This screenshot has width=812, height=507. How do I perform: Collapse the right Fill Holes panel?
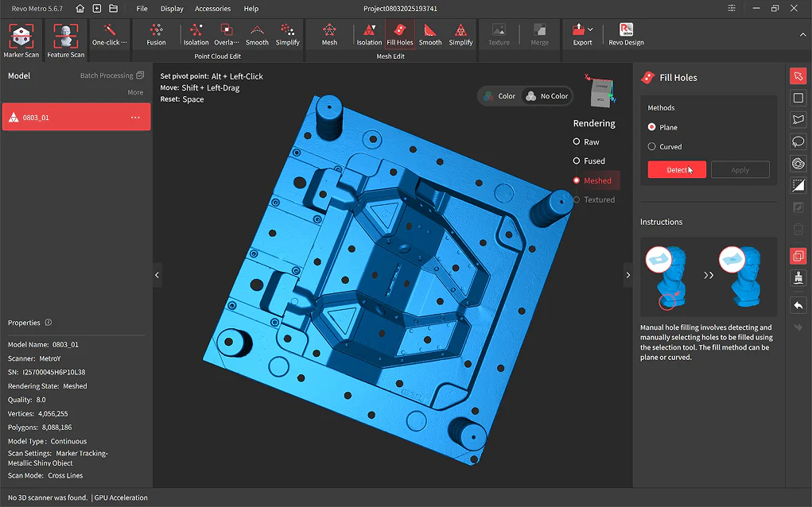point(627,275)
